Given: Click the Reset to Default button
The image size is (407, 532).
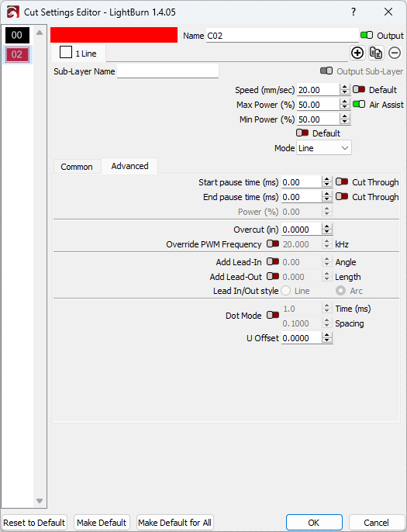Looking at the screenshot, I should point(34,523).
